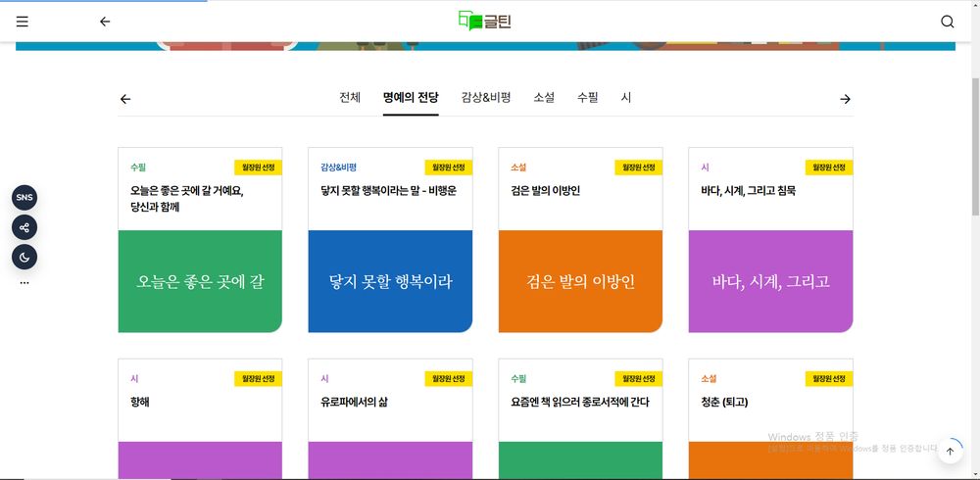Open the SNS floating button
980x480 pixels.
(24, 198)
